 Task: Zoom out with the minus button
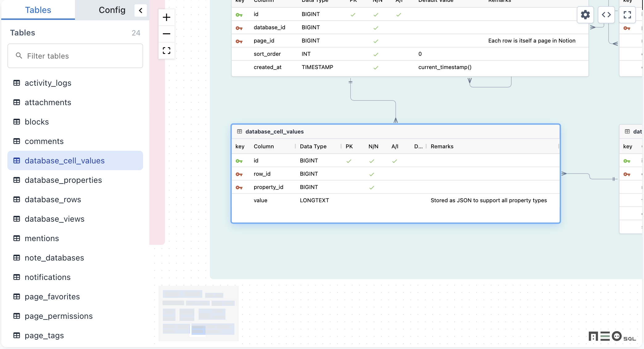pos(167,34)
